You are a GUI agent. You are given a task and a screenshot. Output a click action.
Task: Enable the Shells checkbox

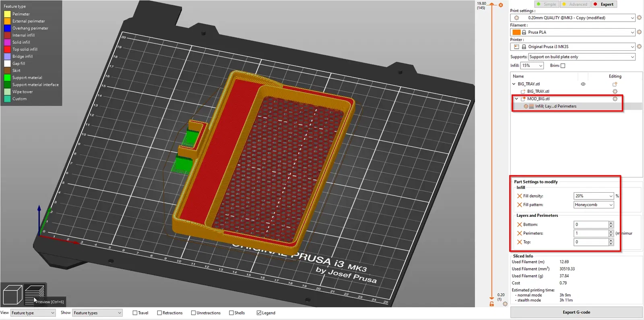(231, 313)
